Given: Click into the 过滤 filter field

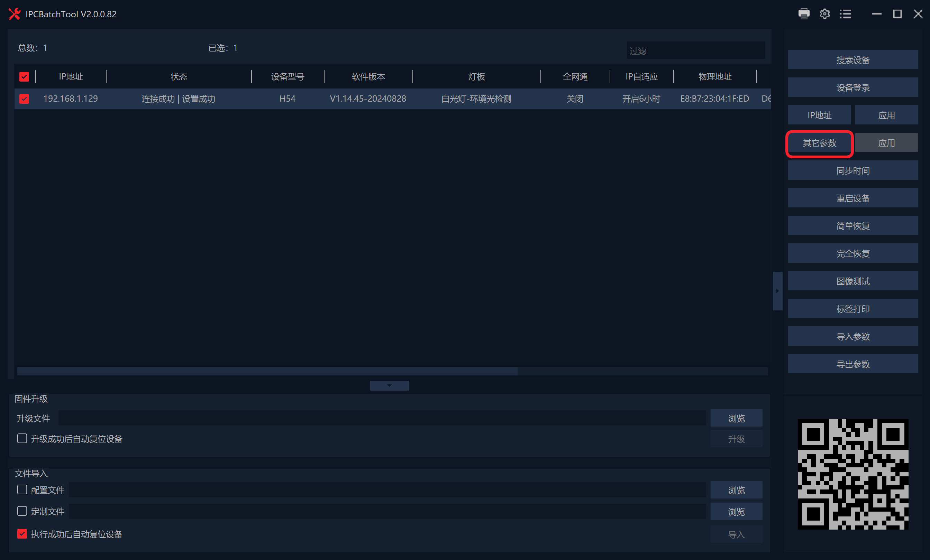Looking at the screenshot, I should (x=695, y=50).
